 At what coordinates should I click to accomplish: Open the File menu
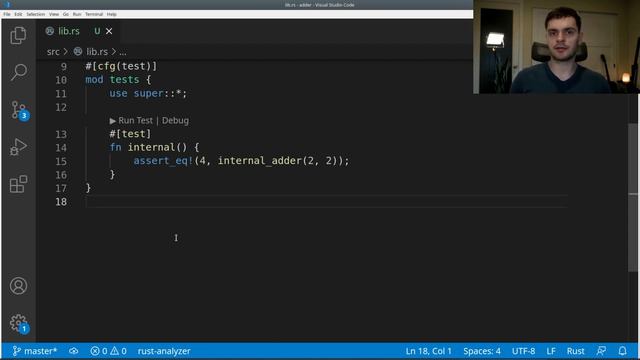[x=7, y=14]
